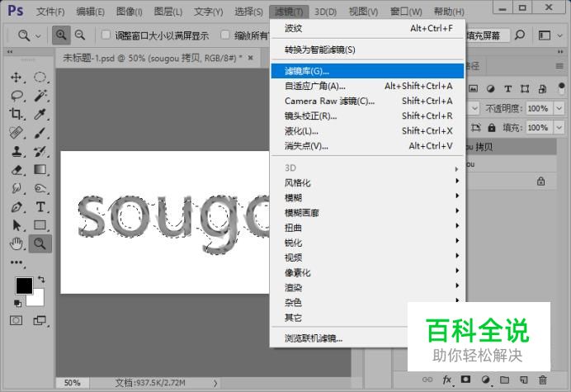Screen dimensions: 571x392
Task: Enable zoom all windows checkbox
Action: tap(225, 35)
